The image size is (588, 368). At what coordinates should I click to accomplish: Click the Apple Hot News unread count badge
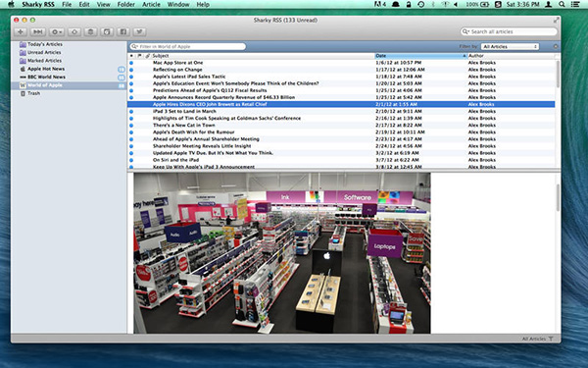pos(122,70)
